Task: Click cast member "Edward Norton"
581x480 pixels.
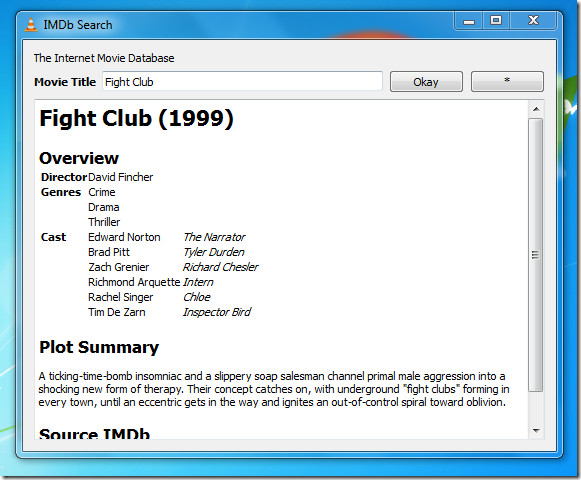Action: [x=124, y=237]
